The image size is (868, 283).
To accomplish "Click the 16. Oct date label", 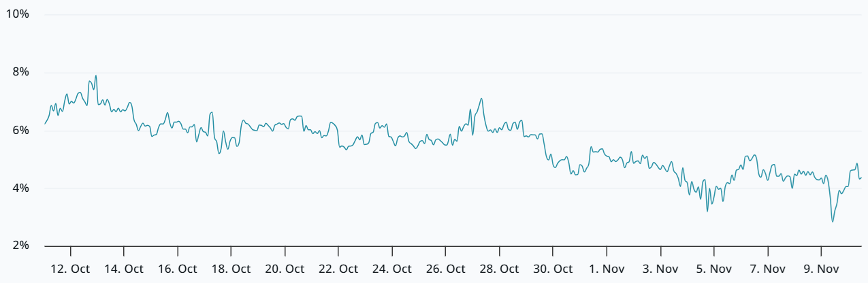I will click(x=178, y=269).
